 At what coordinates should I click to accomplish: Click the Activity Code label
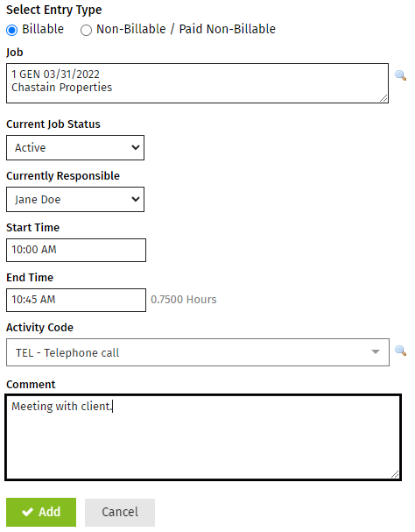click(39, 328)
